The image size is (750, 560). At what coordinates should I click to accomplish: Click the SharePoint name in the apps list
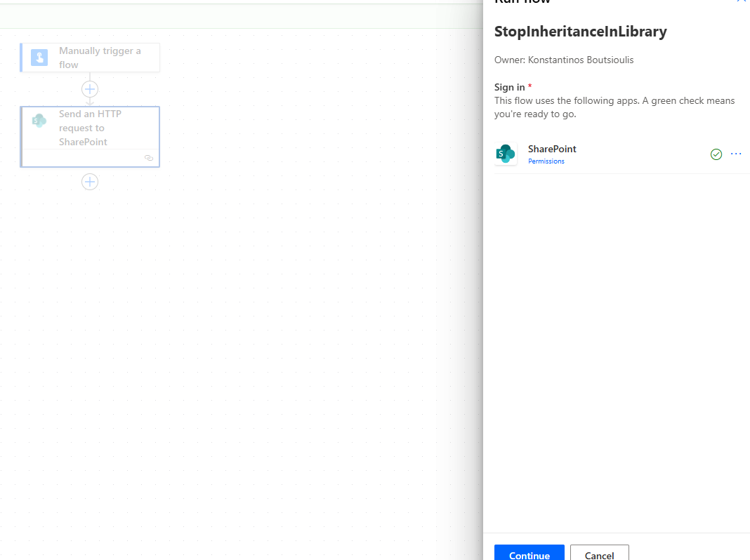[552, 149]
